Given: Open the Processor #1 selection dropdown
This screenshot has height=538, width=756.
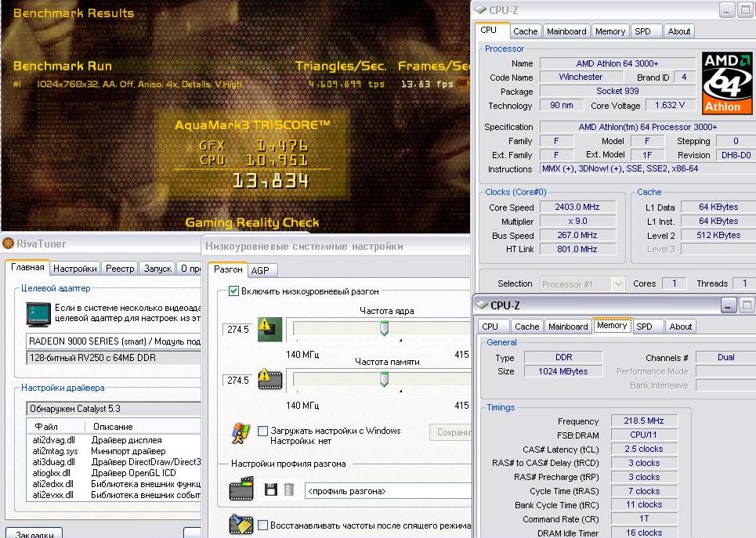Looking at the screenshot, I should (582, 284).
